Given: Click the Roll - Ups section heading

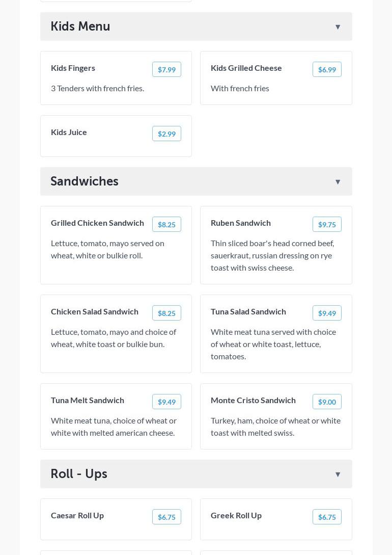Looking at the screenshot, I should click(x=79, y=474).
